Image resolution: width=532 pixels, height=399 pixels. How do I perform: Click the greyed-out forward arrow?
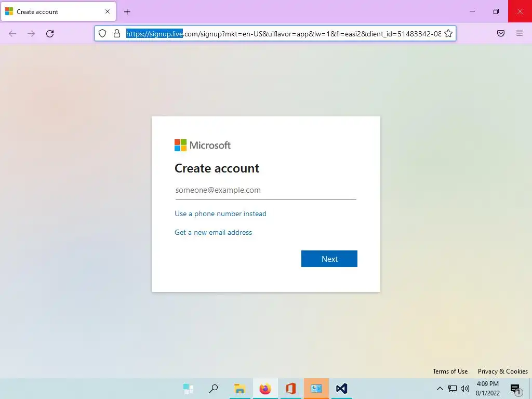pos(31,34)
